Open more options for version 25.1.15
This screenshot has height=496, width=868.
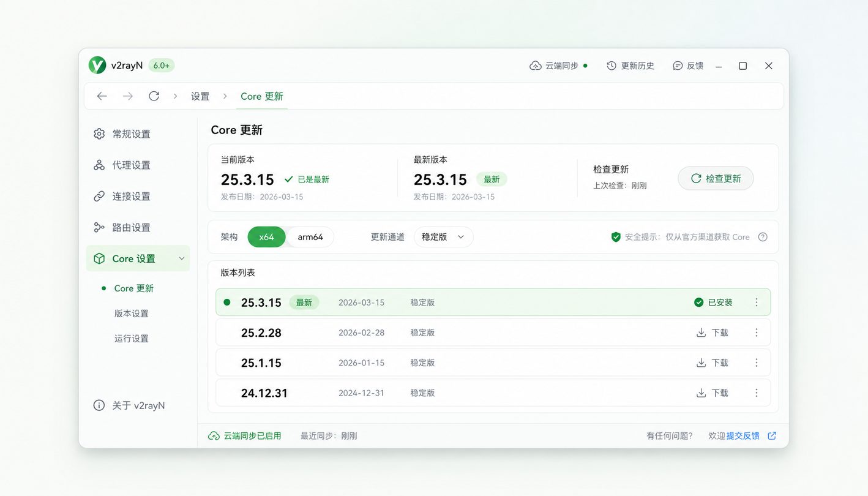click(x=757, y=363)
